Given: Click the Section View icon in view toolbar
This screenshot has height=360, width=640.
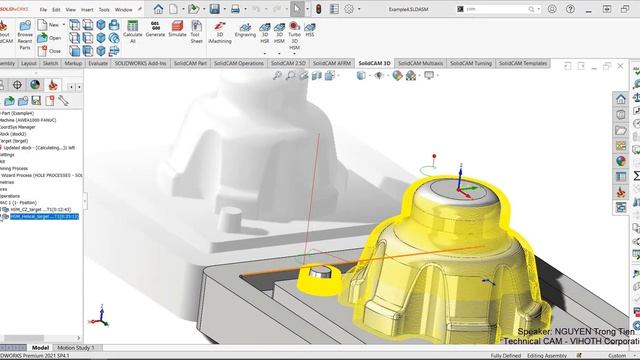Looking at the screenshot, I should [x=317, y=76].
